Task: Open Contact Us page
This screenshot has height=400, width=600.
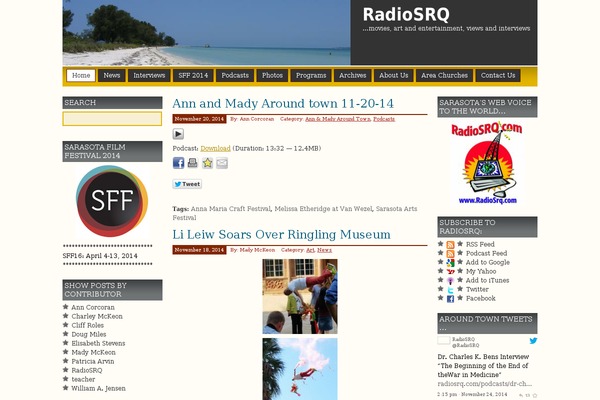Action: [x=498, y=75]
